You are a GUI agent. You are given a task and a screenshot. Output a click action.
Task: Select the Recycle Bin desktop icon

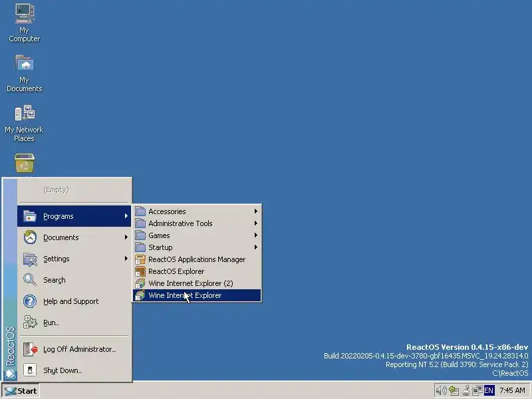pos(25,164)
